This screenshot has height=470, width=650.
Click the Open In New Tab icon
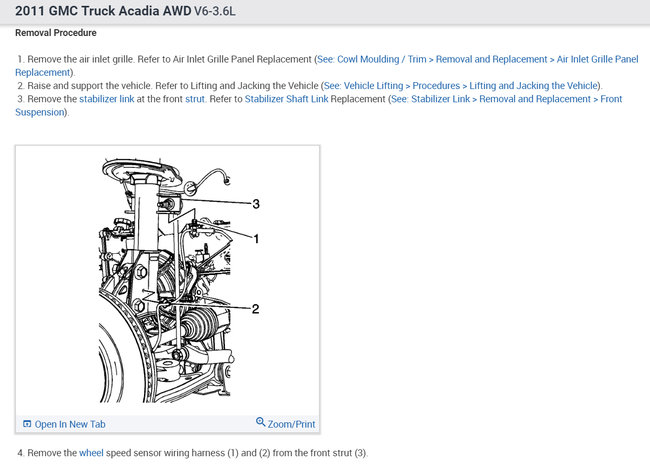(27, 424)
